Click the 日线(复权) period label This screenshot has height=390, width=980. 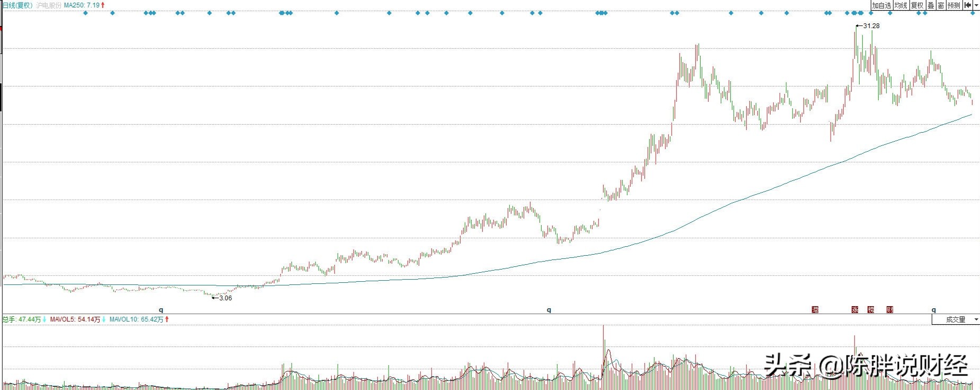(x=17, y=5)
